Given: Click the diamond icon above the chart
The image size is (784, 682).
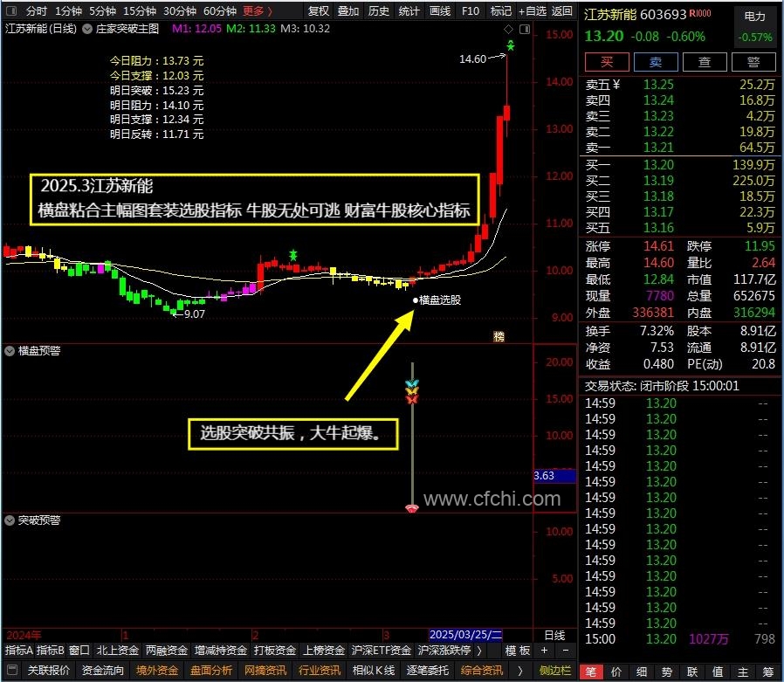Looking at the screenshot, I should click(x=508, y=29).
